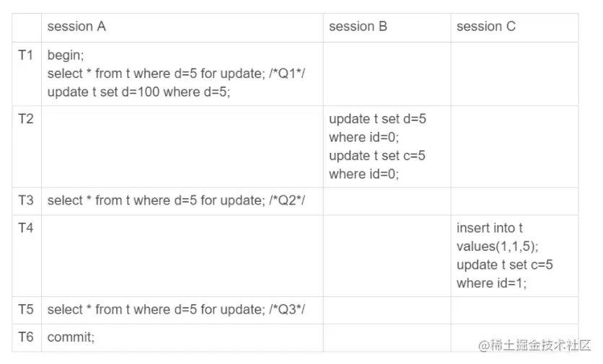This screenshot has width=603, height=364.
Task: Click the "session A" column header
Action: [76, 27]
